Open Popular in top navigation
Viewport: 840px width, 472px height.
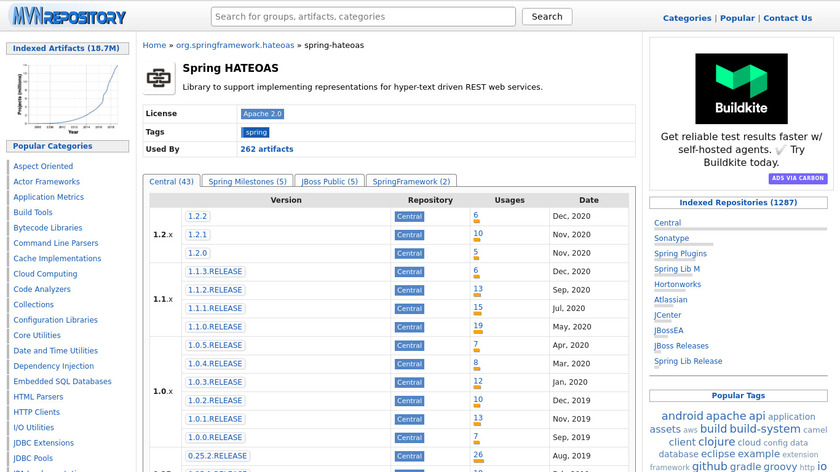737,18
